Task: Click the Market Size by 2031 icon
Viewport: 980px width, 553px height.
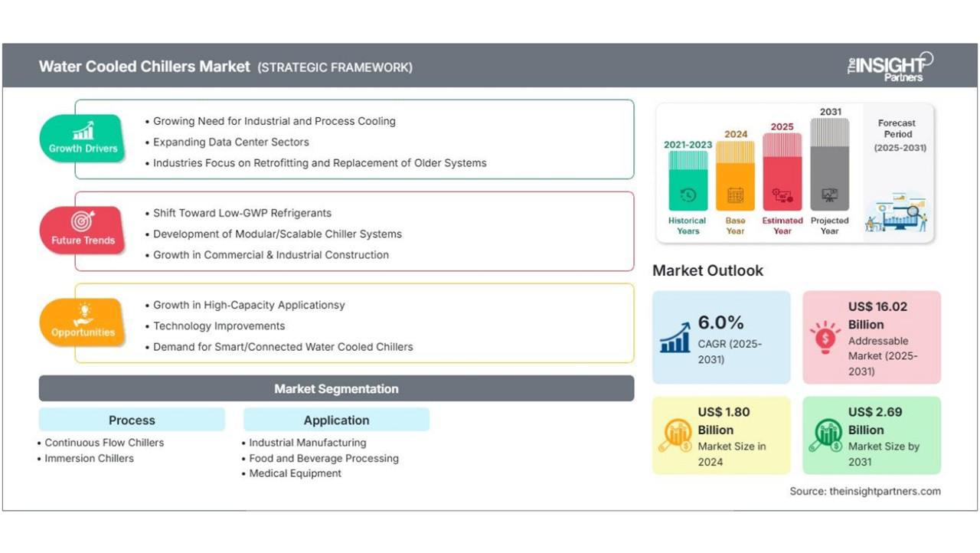Action: [x=825, y=435]
